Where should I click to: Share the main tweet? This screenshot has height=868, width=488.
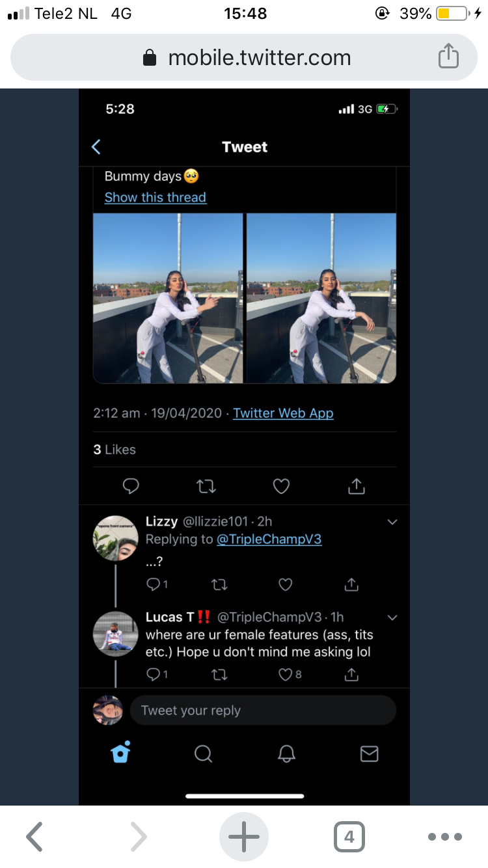point(357,485)
